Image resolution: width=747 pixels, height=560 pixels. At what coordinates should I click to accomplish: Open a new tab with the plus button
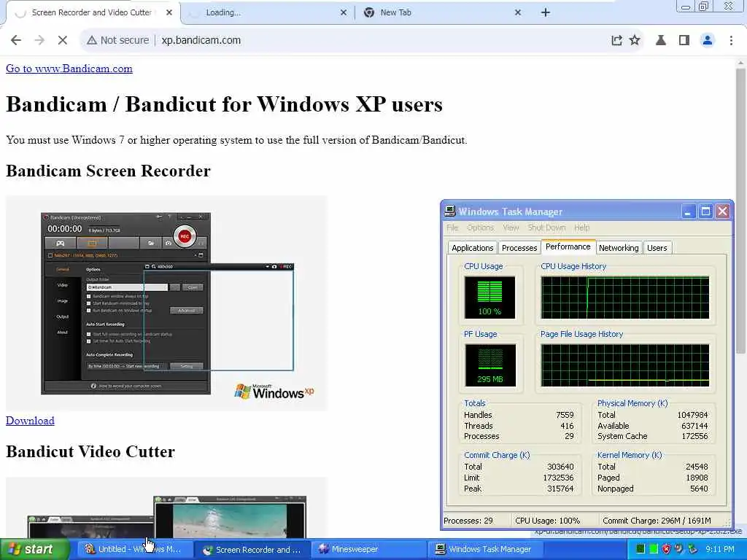(546, 13)
